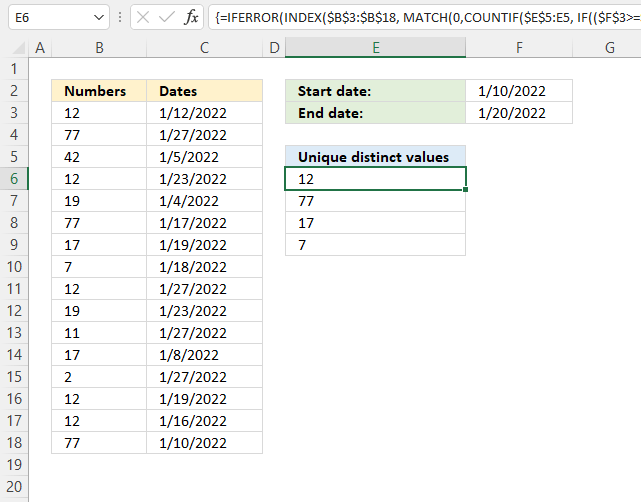Click number cell 11 in column B
Image resolution: width=641 pixels, height=502 pixels.
pos(99,333)
